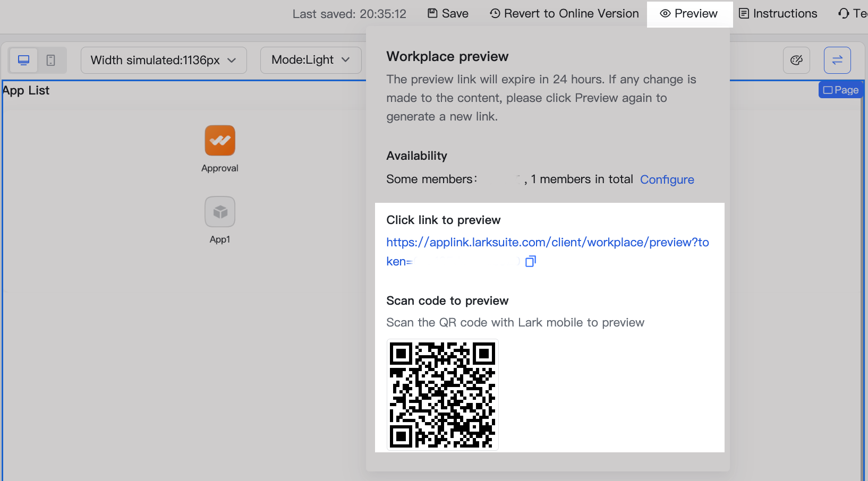Screen dimensions: 868x481
Task: Click the Approval label
Action: coord(220,168)
